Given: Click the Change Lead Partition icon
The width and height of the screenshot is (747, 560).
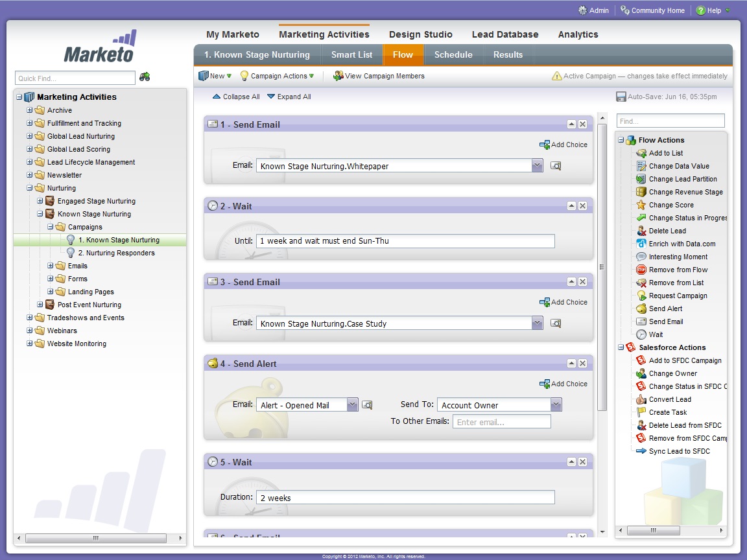Looking at the screenshot, I should tap(641, 179).
